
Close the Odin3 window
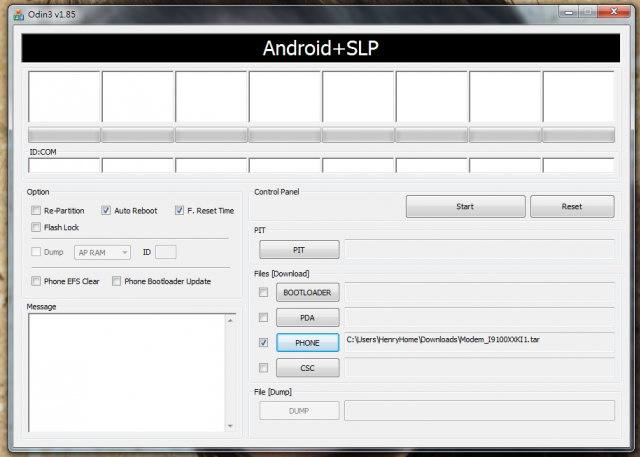[613, 12]
